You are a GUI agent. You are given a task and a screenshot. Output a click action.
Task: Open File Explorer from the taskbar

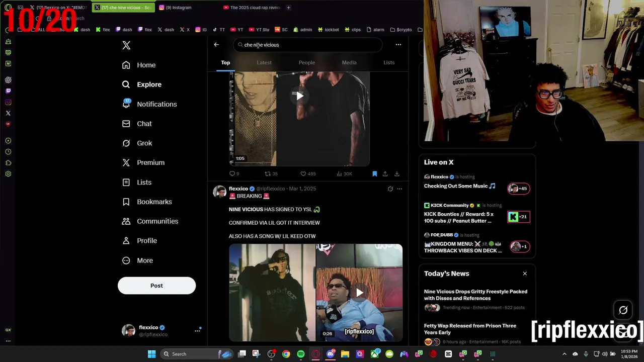click(x=345, y=354)
